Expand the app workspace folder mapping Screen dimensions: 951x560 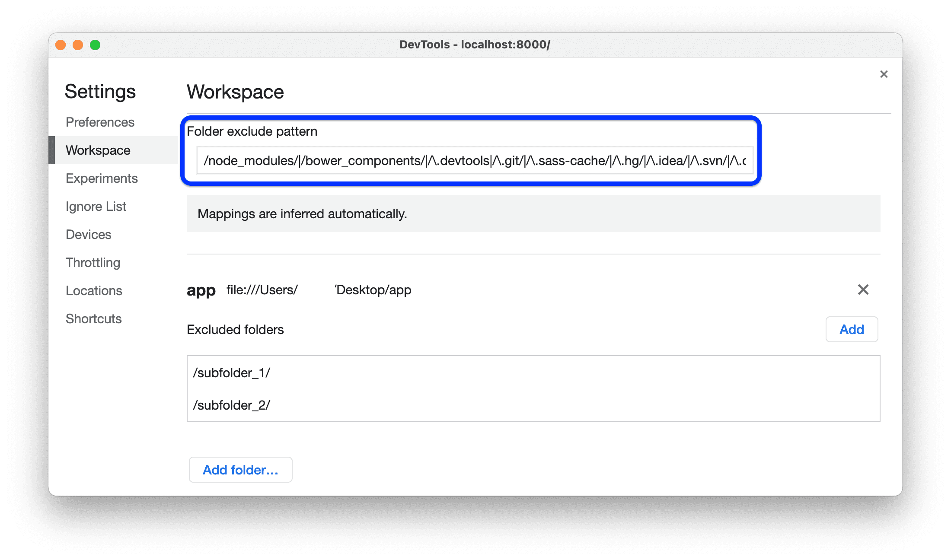pyautogui.click(x=200, y=290)
